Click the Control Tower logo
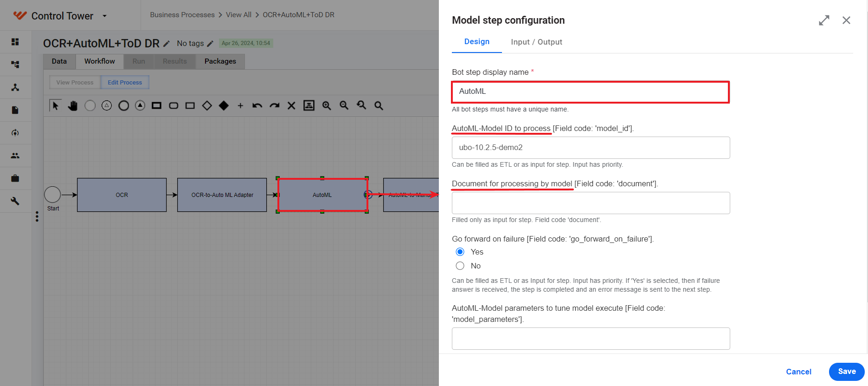The height and width of the screenshot is (386, 868). point(20,15)
